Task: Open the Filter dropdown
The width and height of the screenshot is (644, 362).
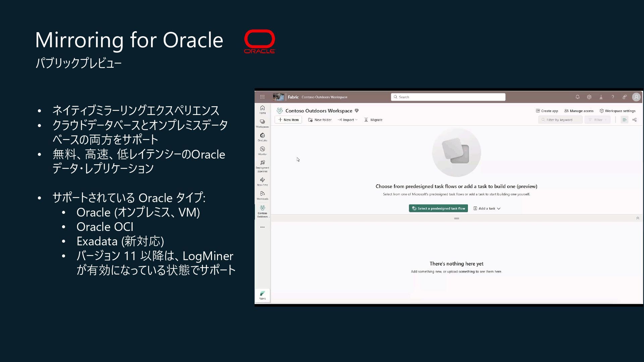Action: click(x=598, y=120)
